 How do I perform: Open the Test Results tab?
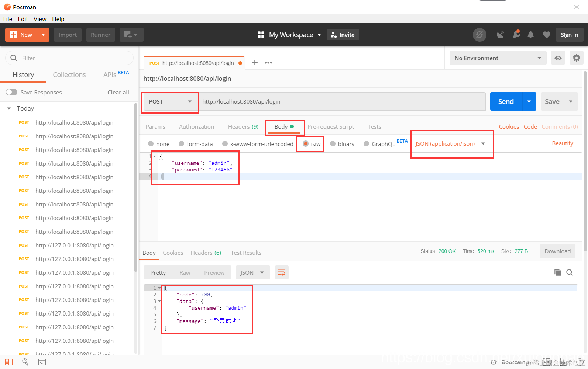pos(246,253)
